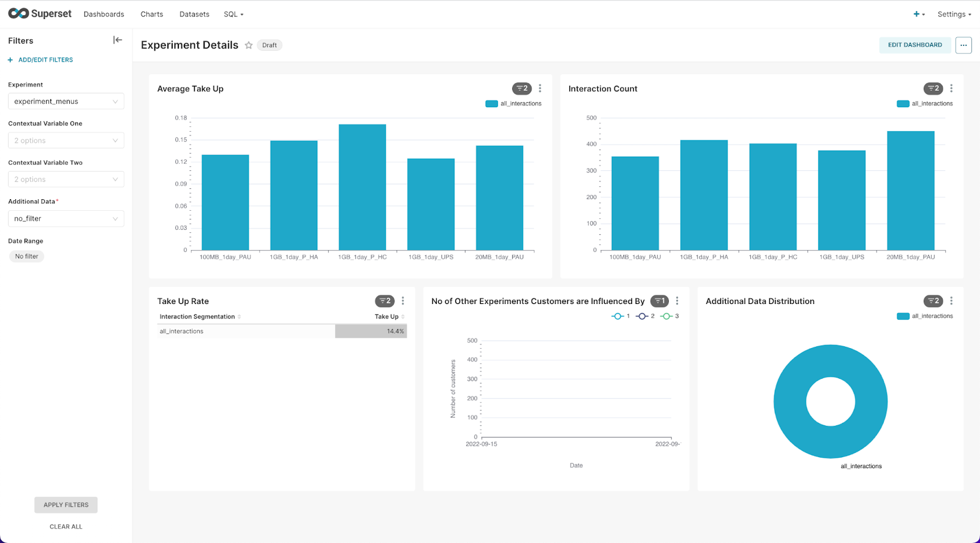Toggle legend series 3 in influence chart
The height and width of the screenshot is (543, 980).
click(x=669, y=316)
